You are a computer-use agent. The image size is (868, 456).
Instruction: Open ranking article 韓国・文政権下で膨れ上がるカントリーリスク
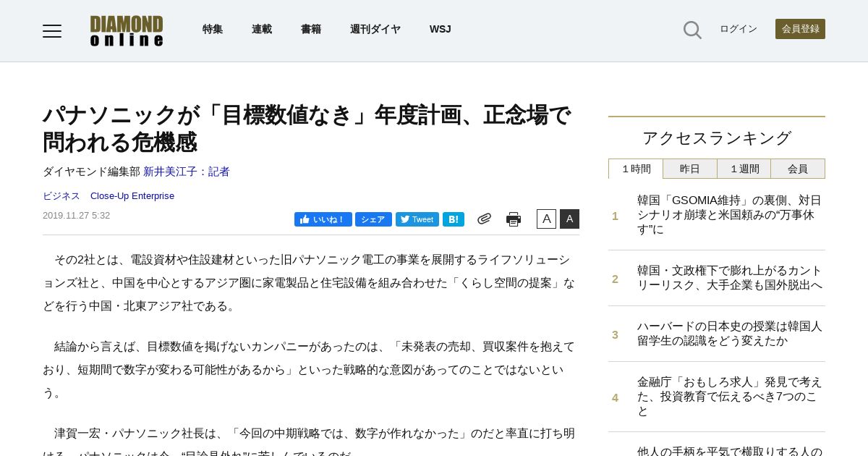[729, 278]
